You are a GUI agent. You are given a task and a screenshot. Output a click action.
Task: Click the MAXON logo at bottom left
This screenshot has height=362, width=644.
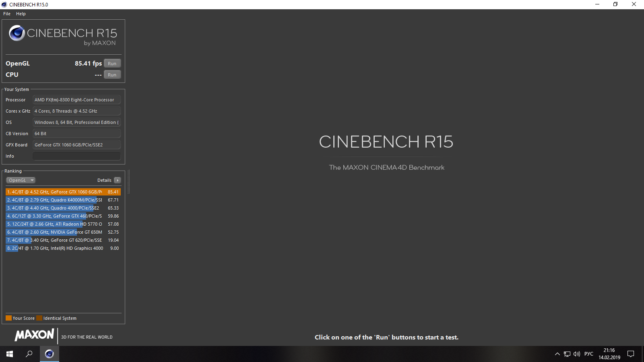tap(35, 335)
